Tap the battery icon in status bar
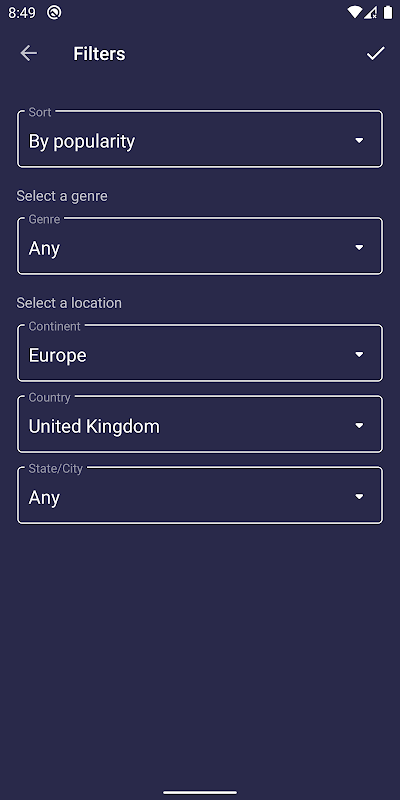This screenshot has width=400, height=800. tap(388, 12)
